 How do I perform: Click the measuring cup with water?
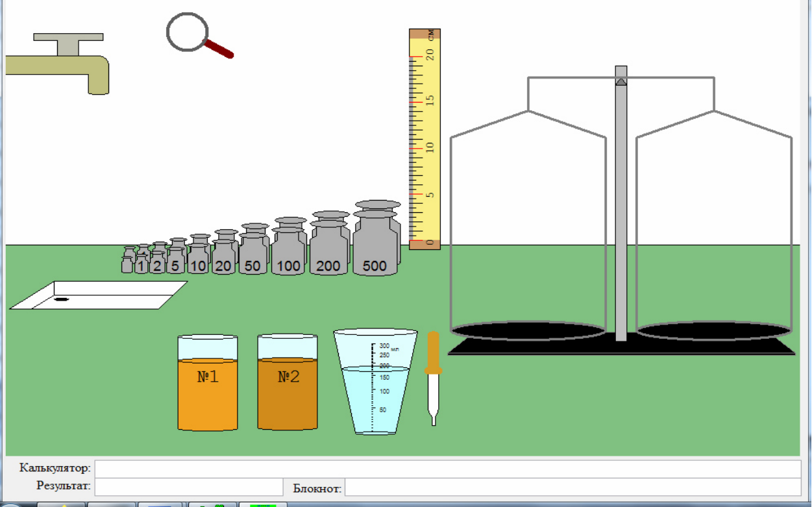point(375,381)
